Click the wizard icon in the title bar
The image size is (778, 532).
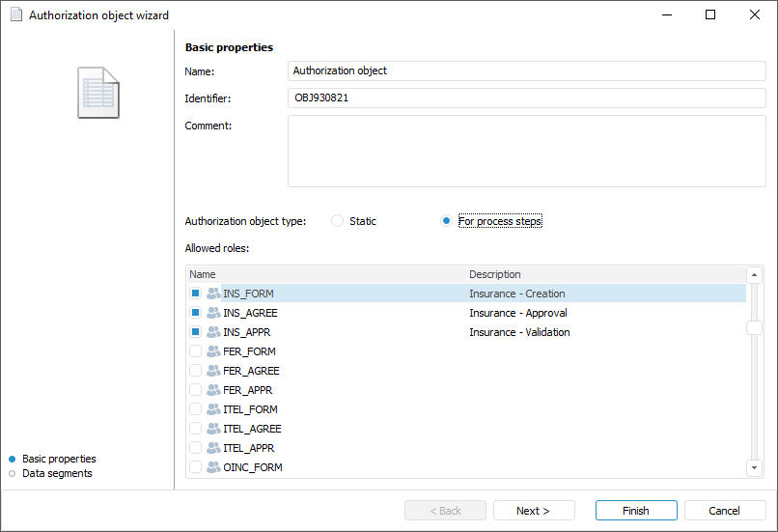point(15,15)
